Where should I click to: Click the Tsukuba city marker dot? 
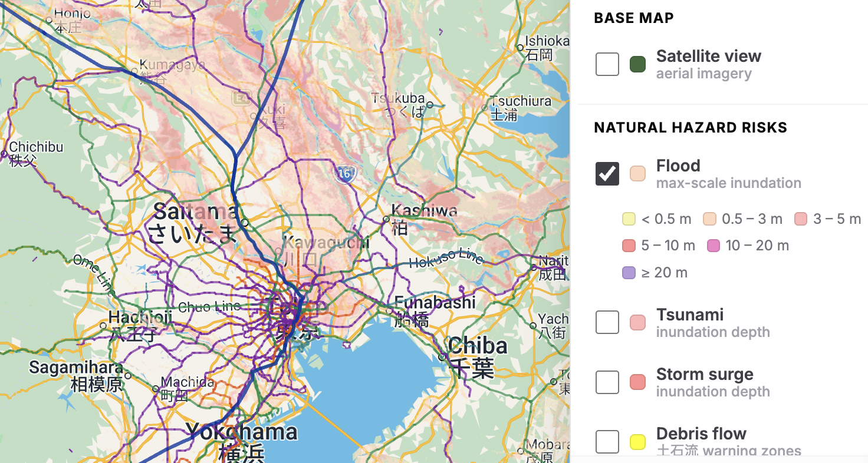430,105
